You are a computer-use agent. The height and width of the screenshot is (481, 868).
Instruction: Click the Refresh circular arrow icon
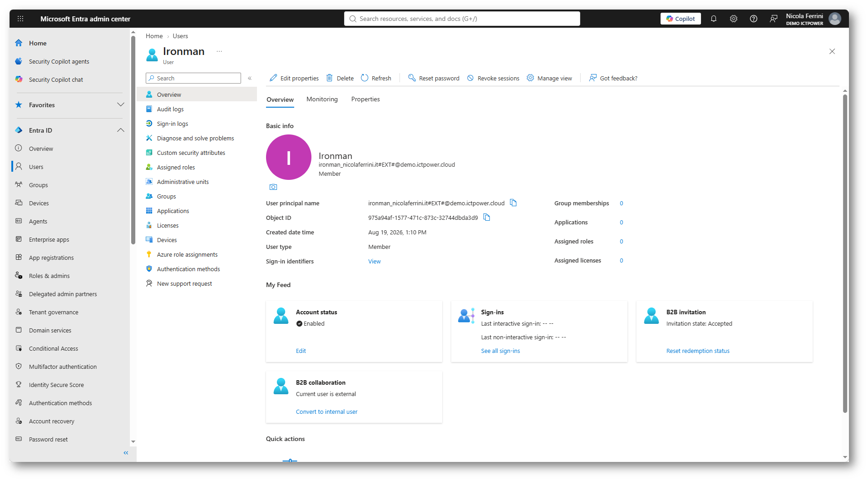coord(365,78)
